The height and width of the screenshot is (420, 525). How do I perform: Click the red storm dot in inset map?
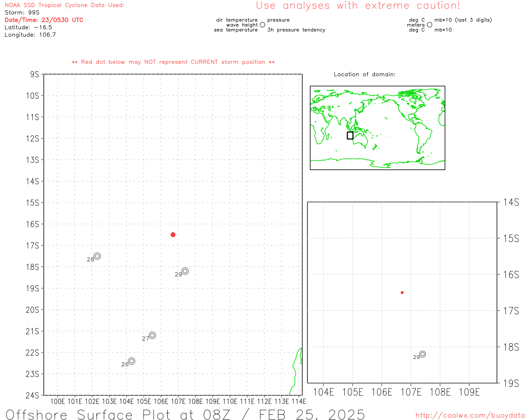click(402, 292)
